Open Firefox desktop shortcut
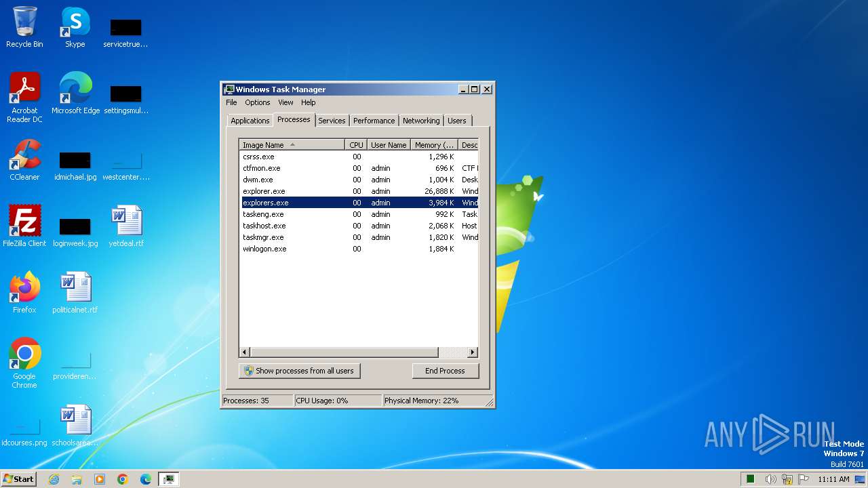 pyautogui.click(x=24, y=293)
